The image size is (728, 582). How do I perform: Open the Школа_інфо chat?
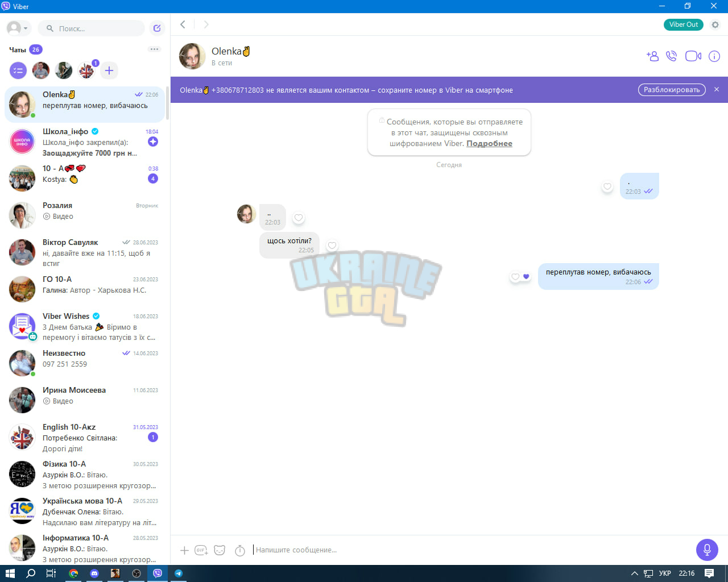(x=84, y=142)
